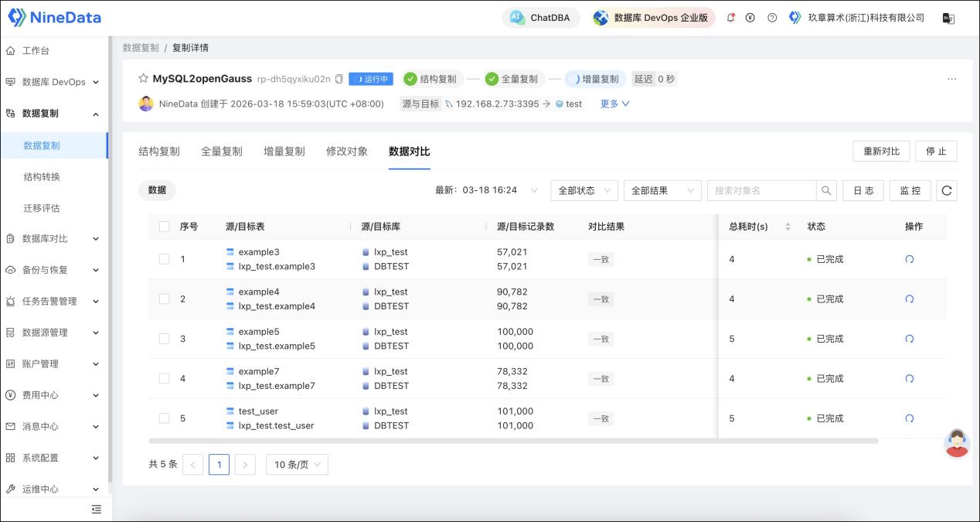This screenshot has width=980, height=522.
Task: Focus the 搜索对象名 search field
Action: pos(761,190)
